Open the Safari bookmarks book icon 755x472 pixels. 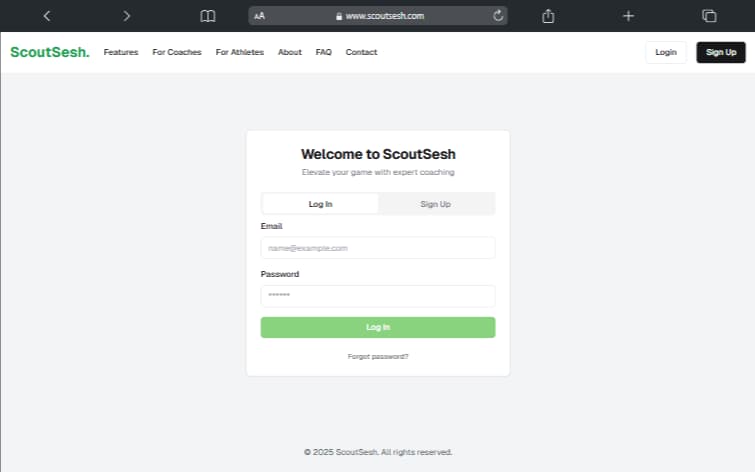[208, 16]
